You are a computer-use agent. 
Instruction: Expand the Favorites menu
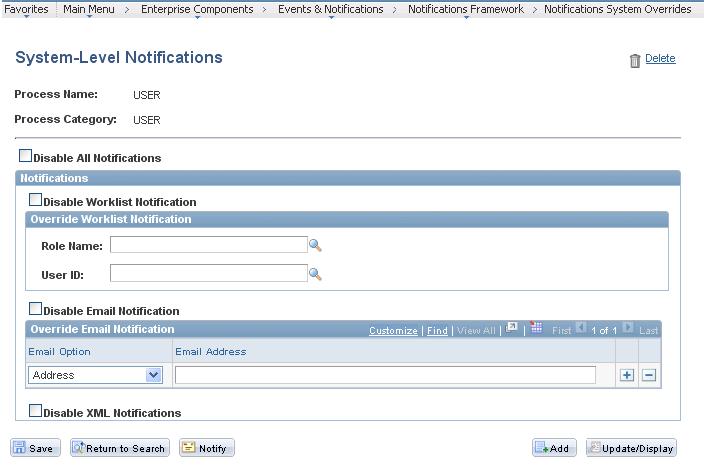[x=26, y=9]
